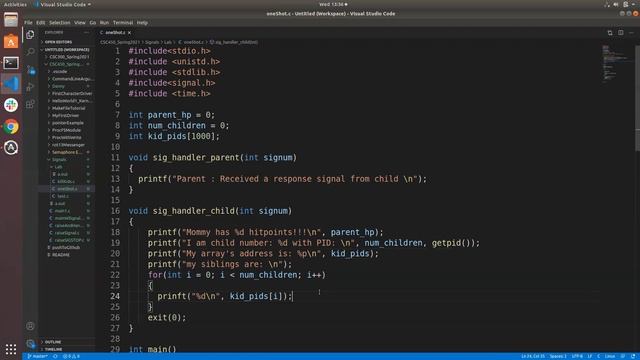Click the LF end-of-line indicator
The width and height of the screenshot is (640, 360).
590,356
